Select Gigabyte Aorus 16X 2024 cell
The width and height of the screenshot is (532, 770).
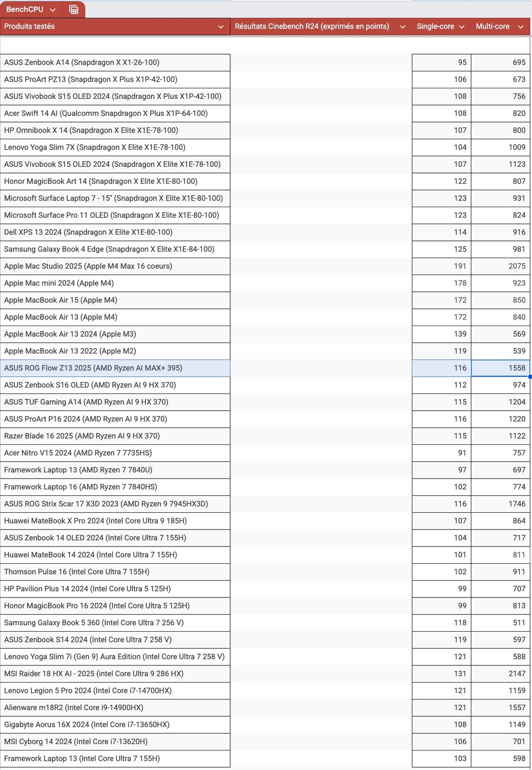pyautogui.click(x=115, y=725)
